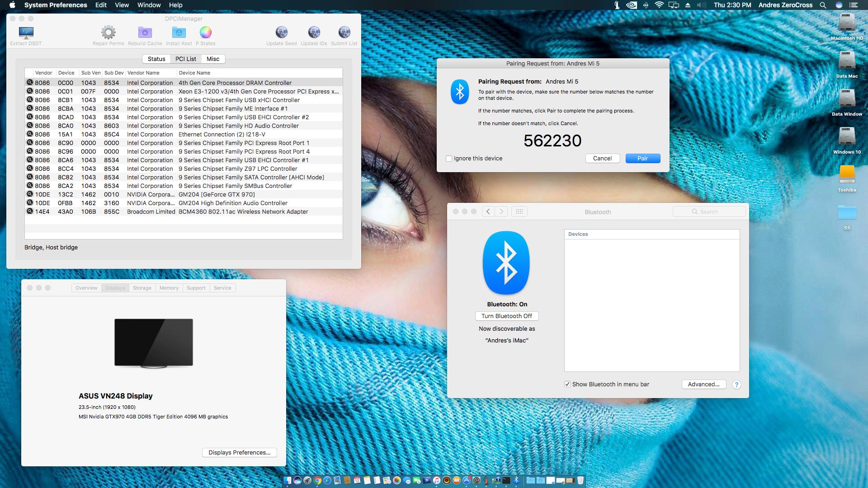Click the Displays Preferences button

(x=239, y=453)
